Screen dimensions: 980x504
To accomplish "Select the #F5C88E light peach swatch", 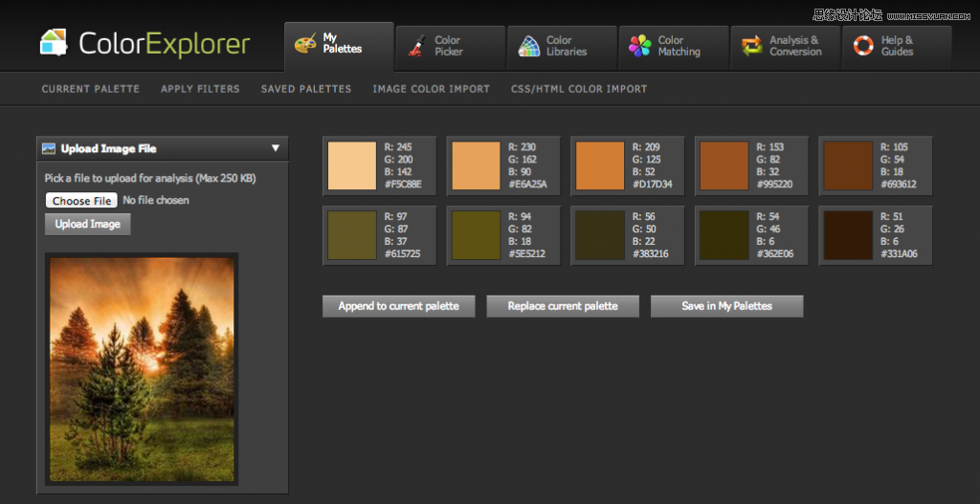I will 352,165.
